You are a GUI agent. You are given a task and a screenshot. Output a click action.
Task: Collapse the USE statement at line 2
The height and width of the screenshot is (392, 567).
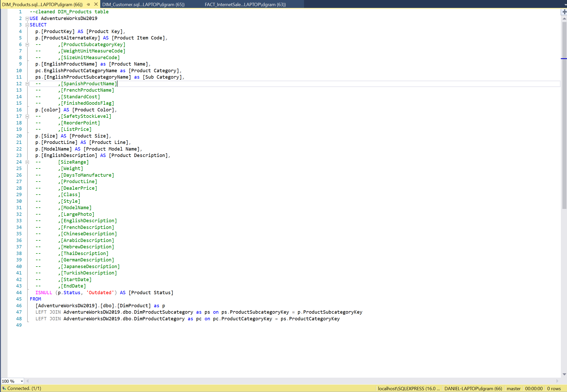pos(27,18)
